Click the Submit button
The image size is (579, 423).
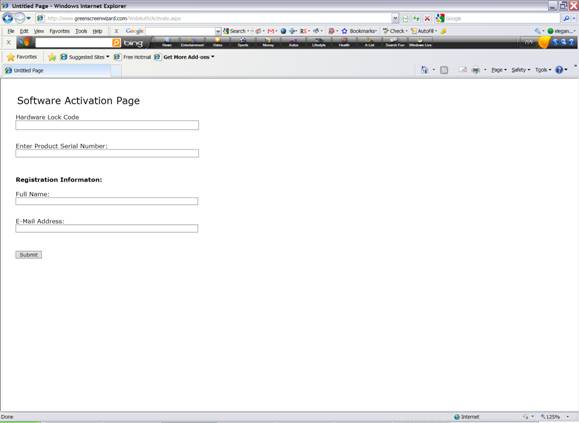click(28, 255)
